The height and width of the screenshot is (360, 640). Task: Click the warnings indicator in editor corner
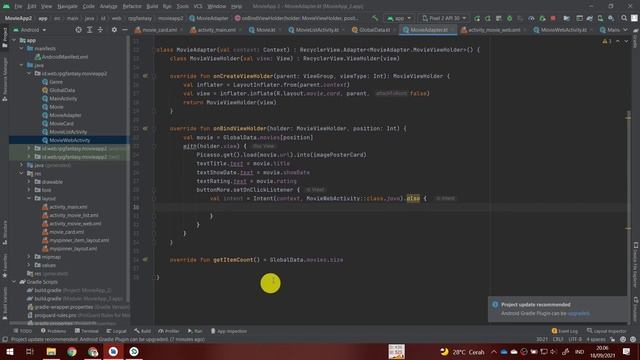607,41
